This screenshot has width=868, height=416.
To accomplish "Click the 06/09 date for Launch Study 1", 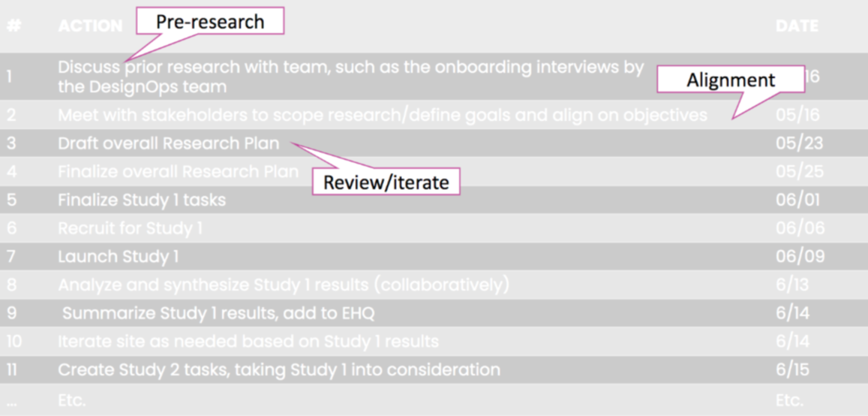I will 800,257.
